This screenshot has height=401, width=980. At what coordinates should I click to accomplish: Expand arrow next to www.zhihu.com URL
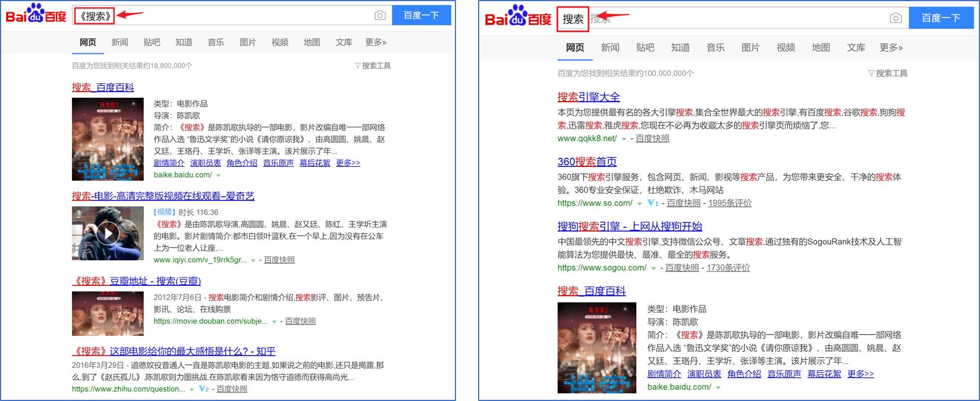(192, 389)
